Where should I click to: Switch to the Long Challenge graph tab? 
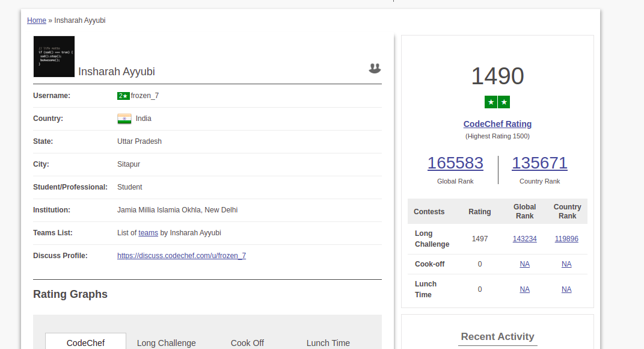pos(167,343)
